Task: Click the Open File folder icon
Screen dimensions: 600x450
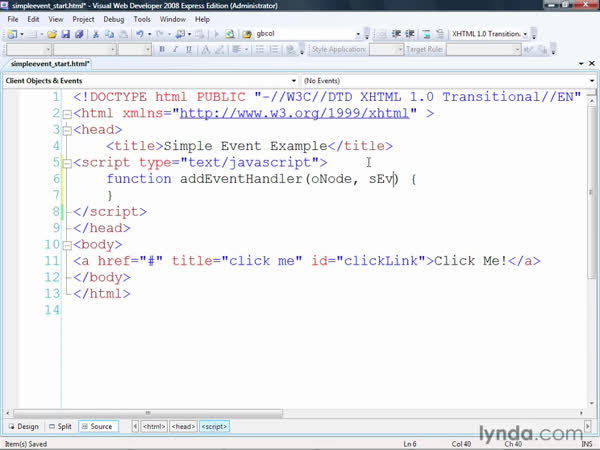Action: click(x=53, y=34)
